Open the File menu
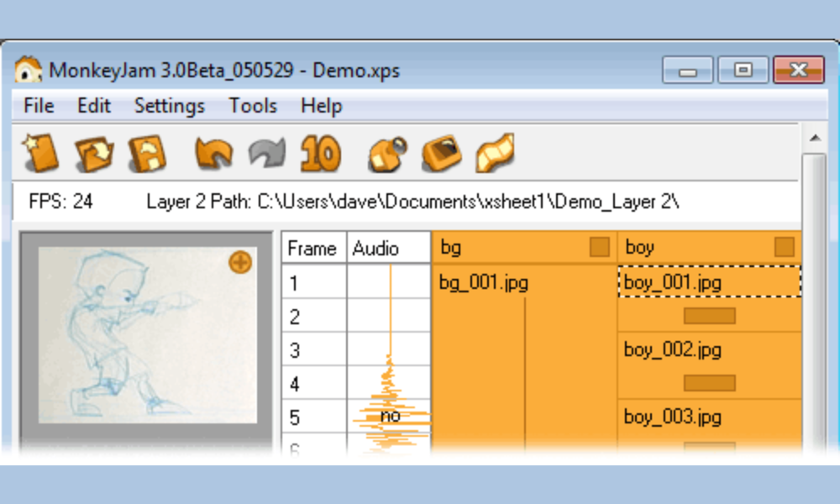 point(39,106)
